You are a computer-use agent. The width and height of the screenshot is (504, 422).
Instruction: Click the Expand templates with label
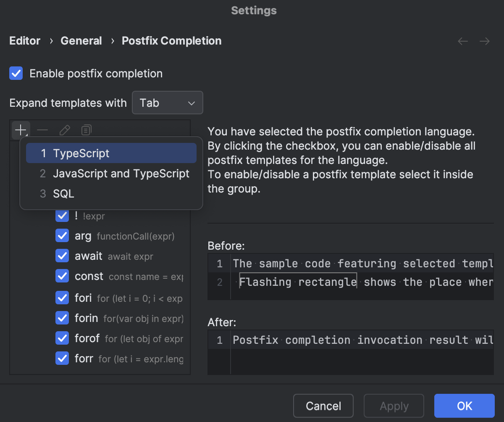(68, 103)
